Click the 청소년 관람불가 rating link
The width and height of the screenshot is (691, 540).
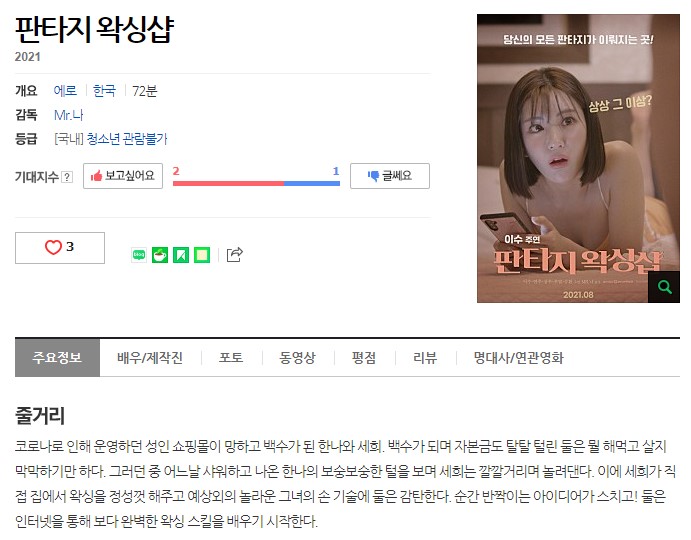127,139
